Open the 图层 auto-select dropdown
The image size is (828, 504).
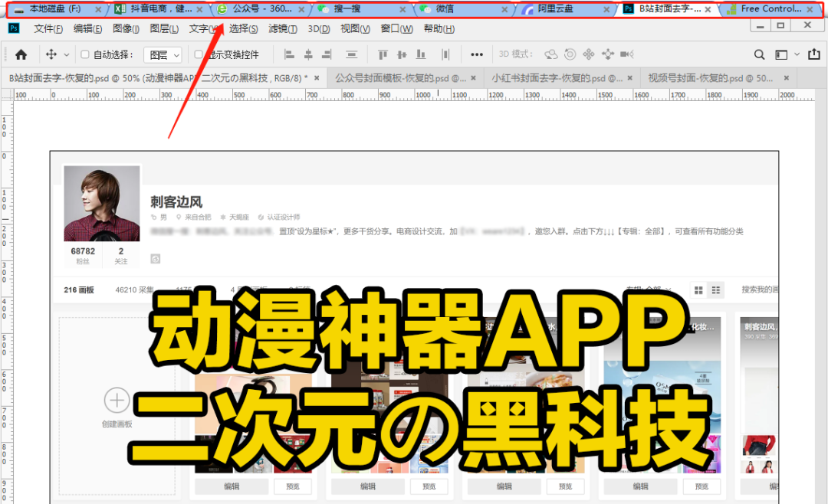[163, 55]
